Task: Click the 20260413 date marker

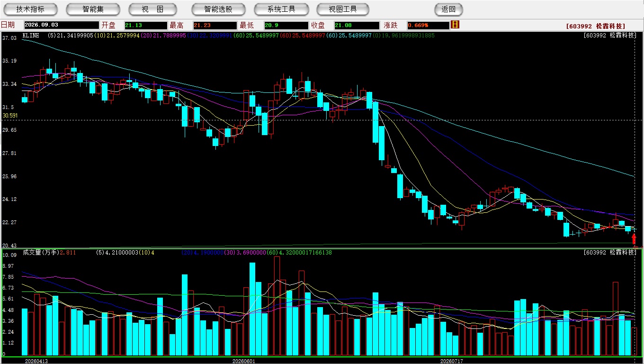Action: 36,361
